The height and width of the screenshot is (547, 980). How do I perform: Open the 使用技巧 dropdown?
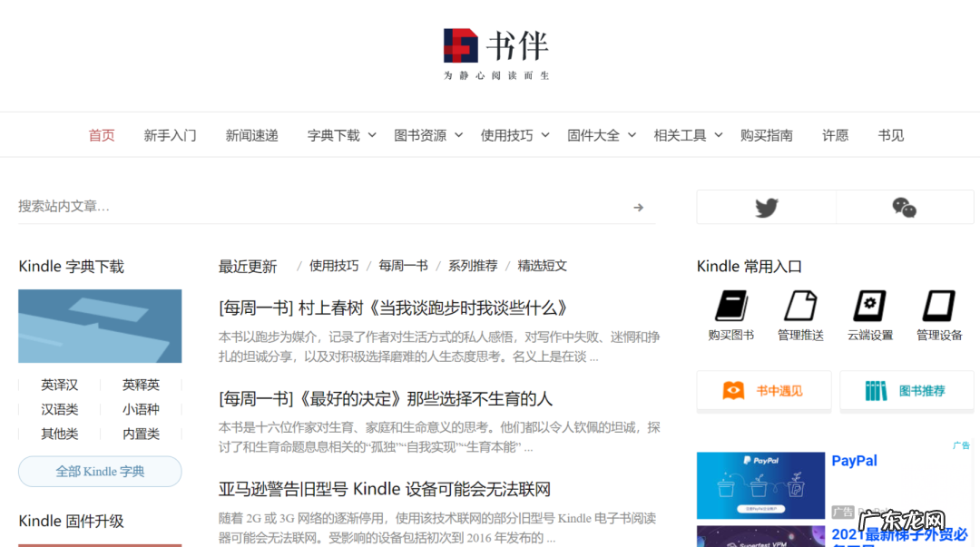(x=514, y=134)
